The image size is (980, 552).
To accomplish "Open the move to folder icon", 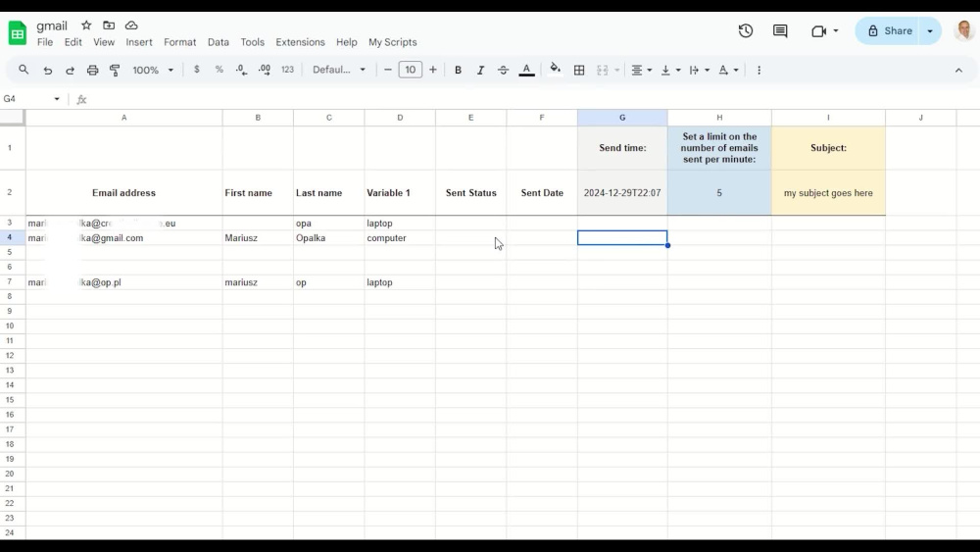I will (x=109, y=25).
